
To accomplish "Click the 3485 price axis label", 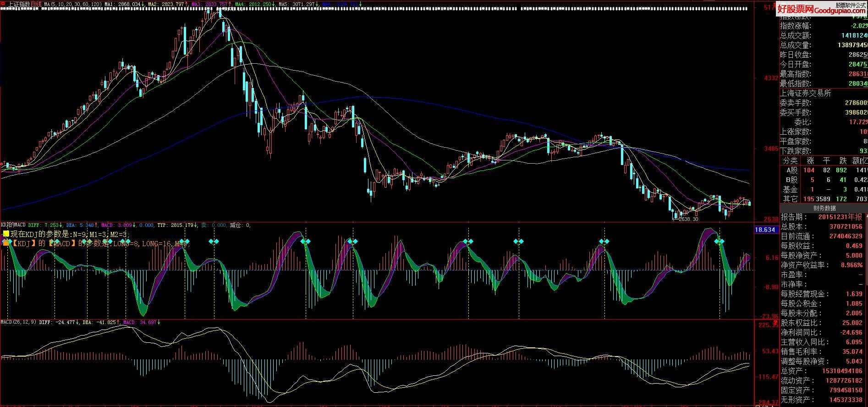I will 770,149.
